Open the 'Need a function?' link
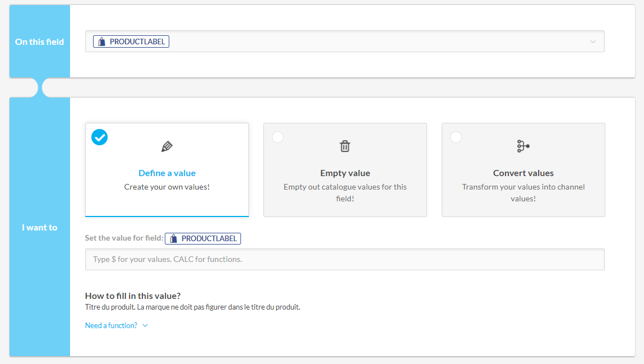Viewport: 644px width, 364px height. coord(111,325)
